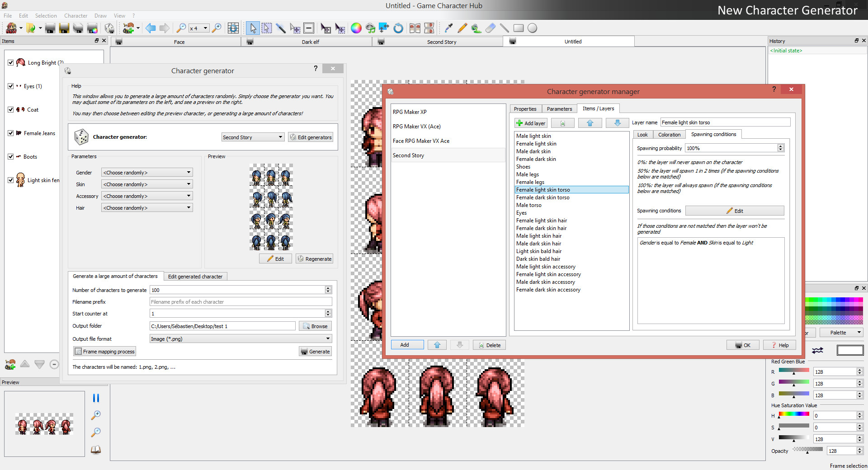
Task: Select the Pencil drawing tool
Action: (462, 28)
